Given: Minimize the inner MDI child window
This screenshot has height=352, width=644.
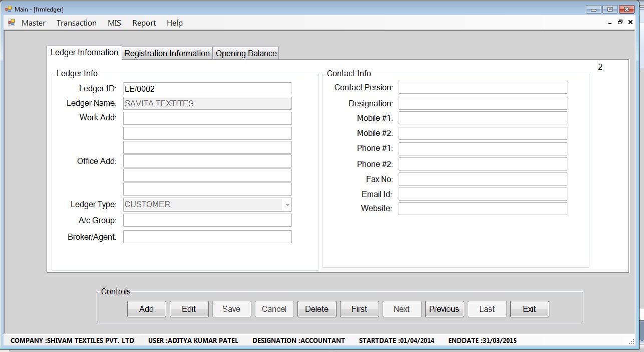Looking at the screenshot, I should [610, 23].
